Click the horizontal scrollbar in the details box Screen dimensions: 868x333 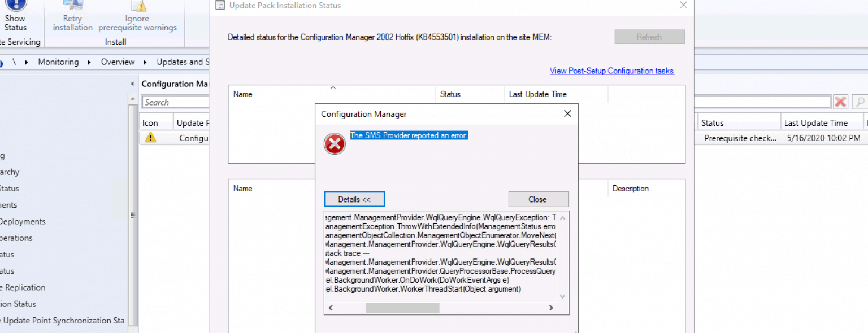coord(402,308)
